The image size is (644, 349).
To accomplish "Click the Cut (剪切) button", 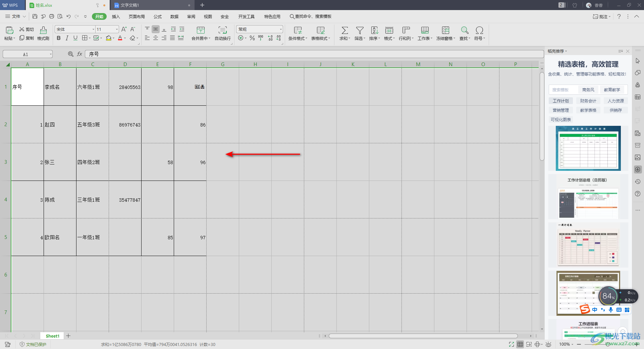I will tap(26, 30).
